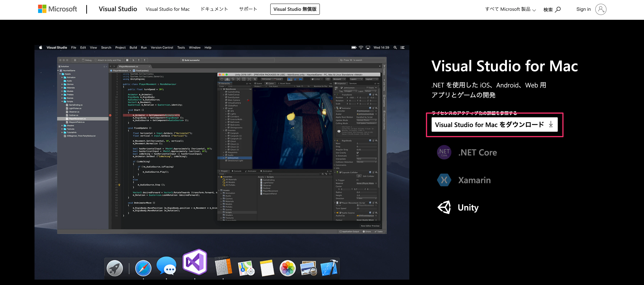The height and width of the screenshot is (285, 644).
Task: Select the Unity tab on the right
Action: point(458,207)
